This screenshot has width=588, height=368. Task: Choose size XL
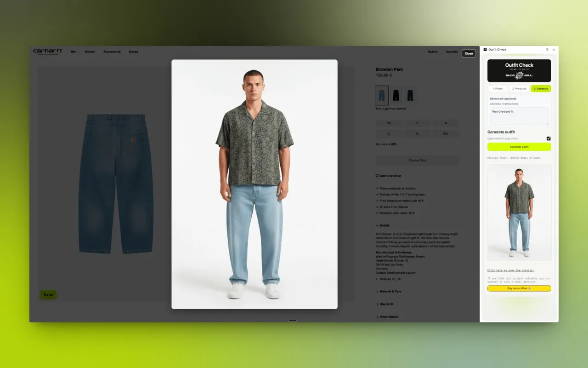click(x=417, y=133)
